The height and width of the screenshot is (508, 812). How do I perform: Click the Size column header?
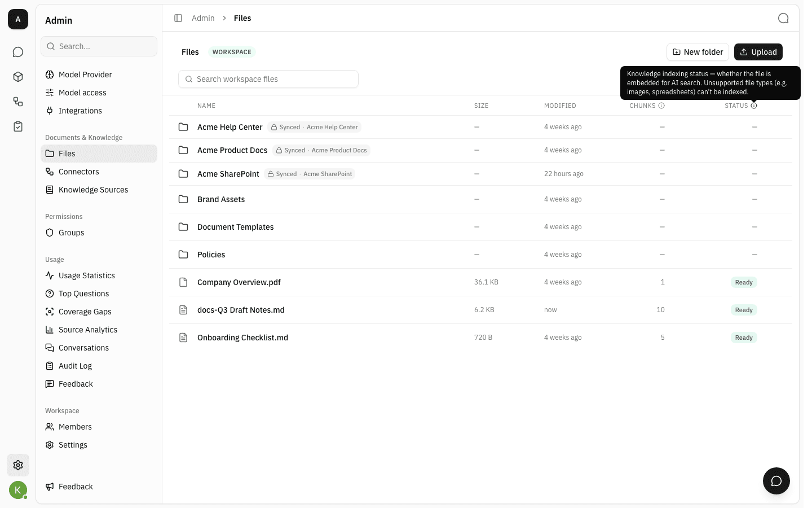(481, 106)
